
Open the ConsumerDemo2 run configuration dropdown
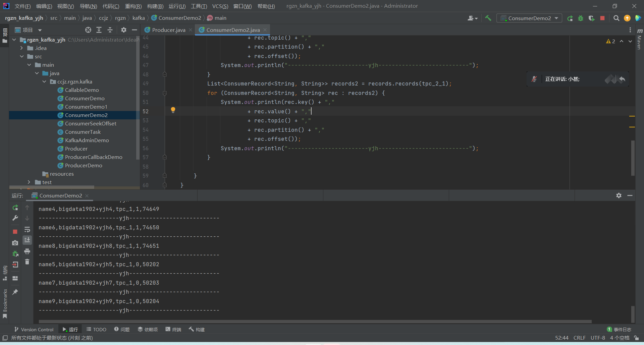pos(529,18)
